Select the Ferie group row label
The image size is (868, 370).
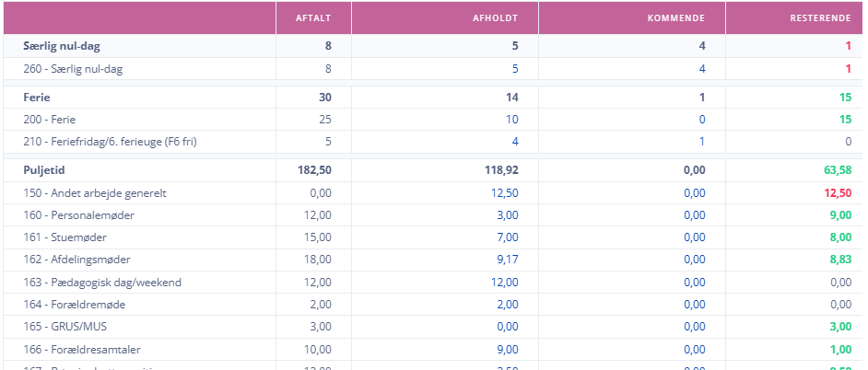(x=37, y=98)
